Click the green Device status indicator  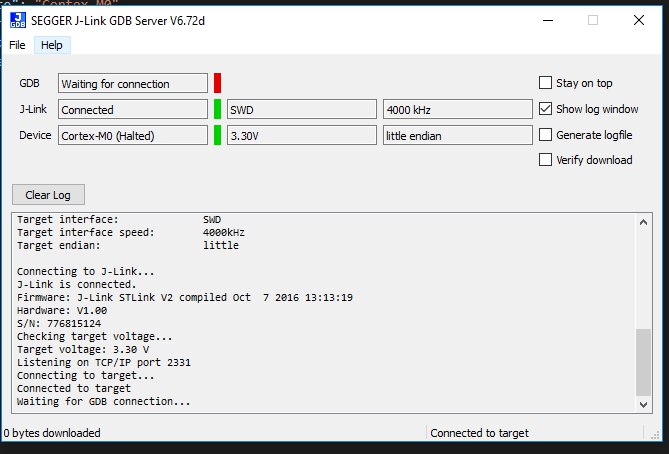218,135
